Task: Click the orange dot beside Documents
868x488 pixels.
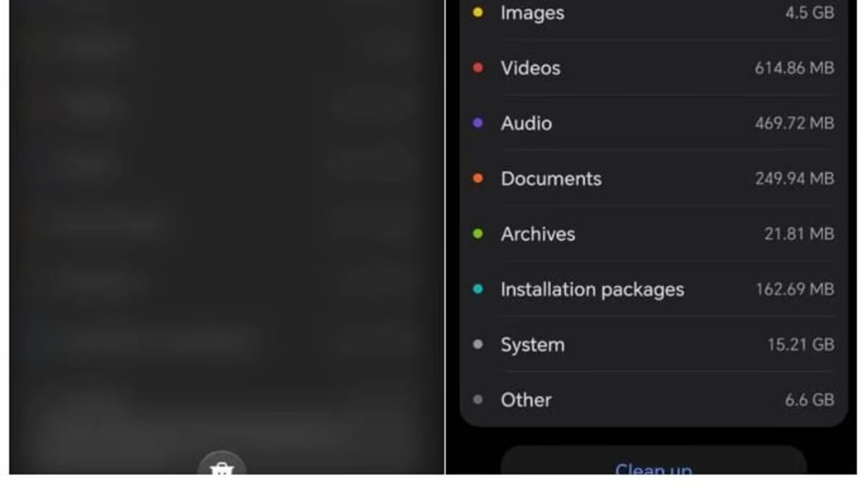Action: [477, 179]
